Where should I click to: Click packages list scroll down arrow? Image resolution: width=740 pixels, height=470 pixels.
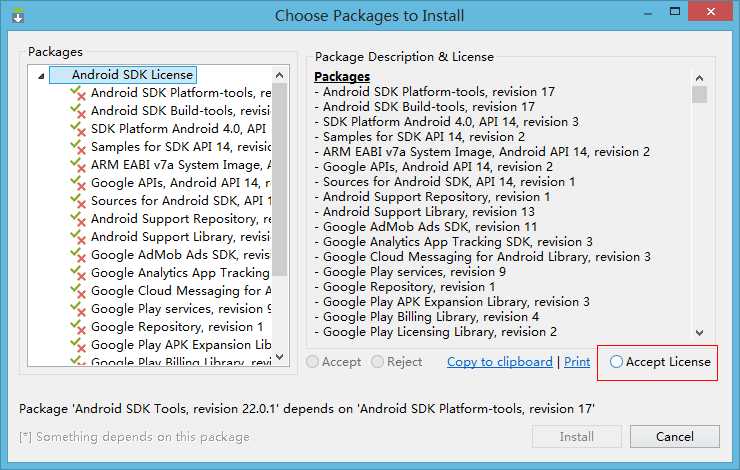point(279,357)
